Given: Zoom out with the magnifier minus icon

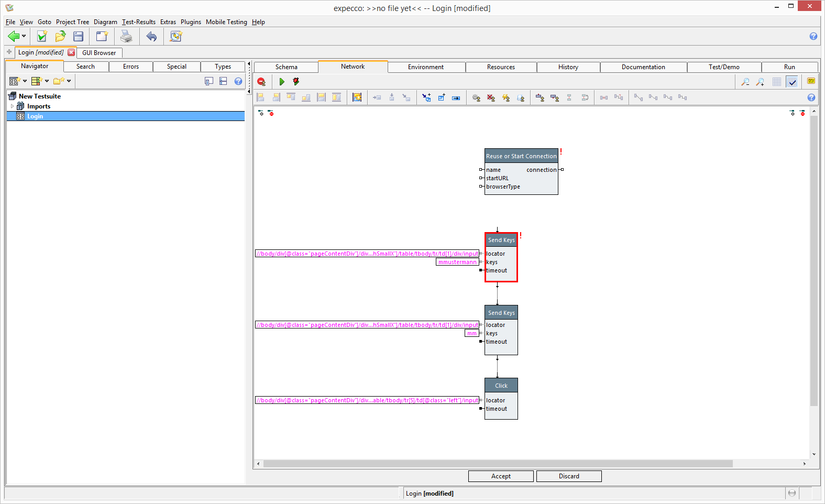Looking at the screenshot, I should [745, 82].
